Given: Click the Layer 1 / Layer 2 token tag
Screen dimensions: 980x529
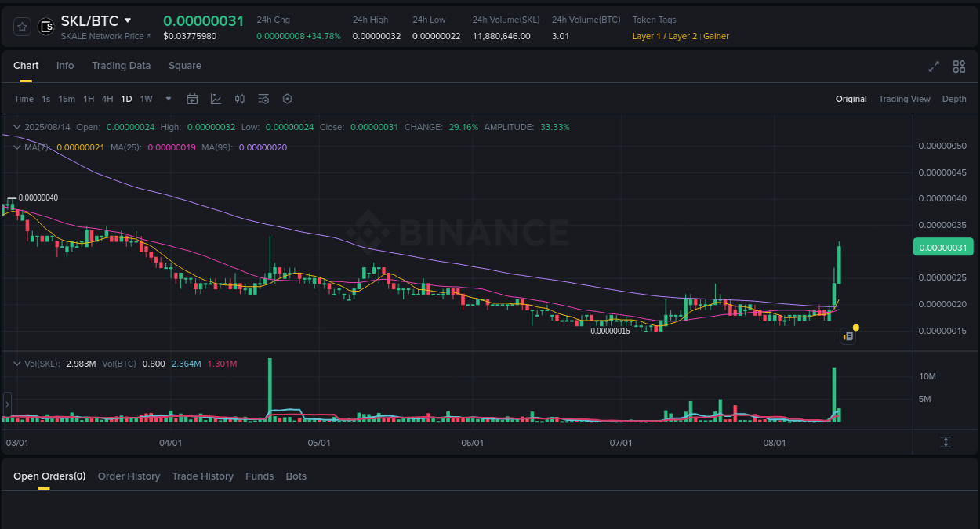Looking at the screenshot, I should (665, 36).
